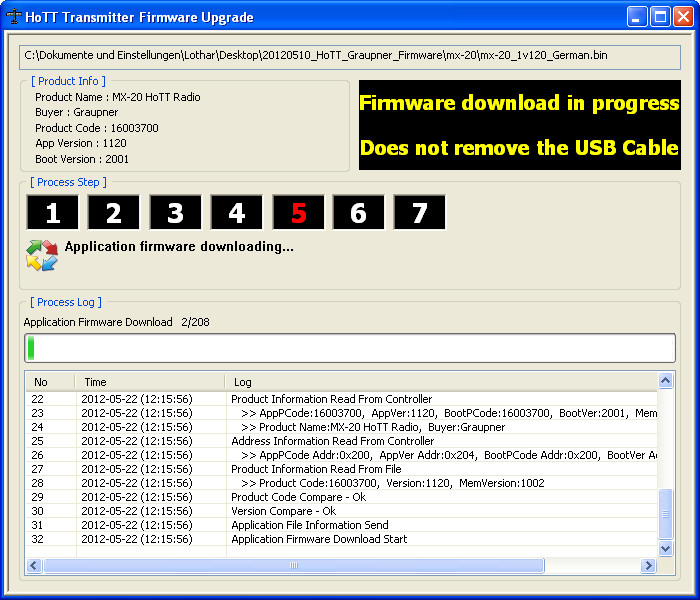Screen dimensions: 700x600
Task: Click process step 3 indicator
Action: (175, 213)
